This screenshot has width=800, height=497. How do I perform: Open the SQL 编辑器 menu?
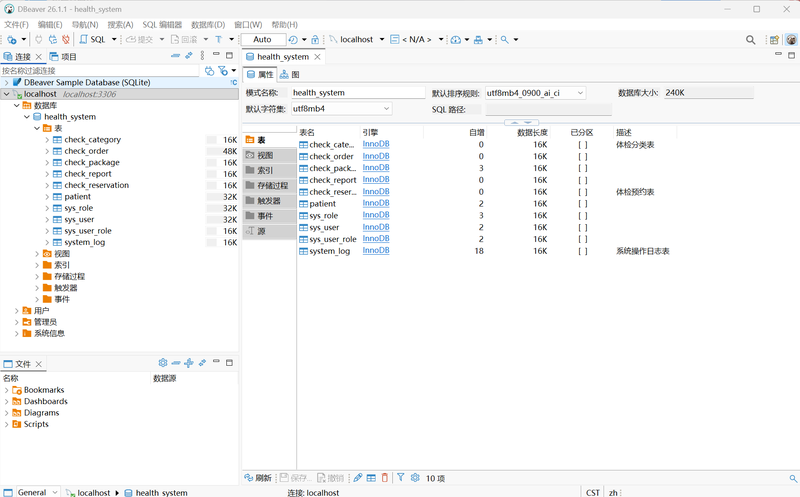pos(162,24)
